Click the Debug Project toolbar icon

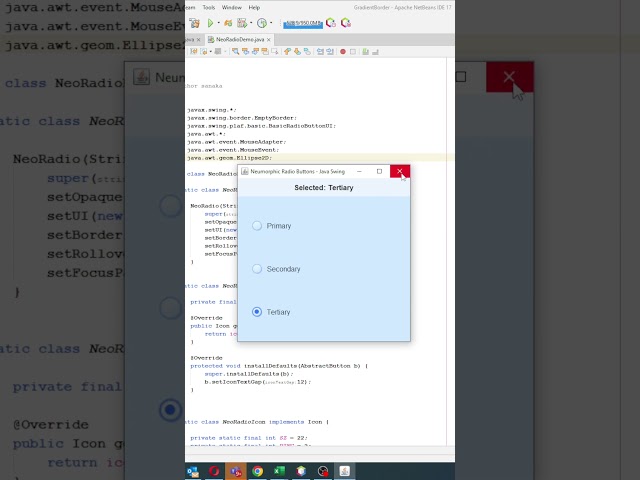[228, 23]
